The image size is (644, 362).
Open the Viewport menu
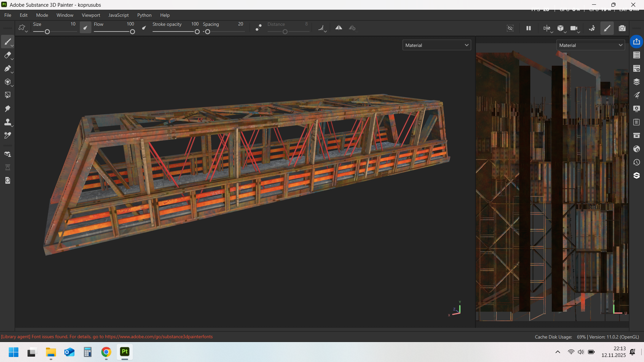[91, 15]
